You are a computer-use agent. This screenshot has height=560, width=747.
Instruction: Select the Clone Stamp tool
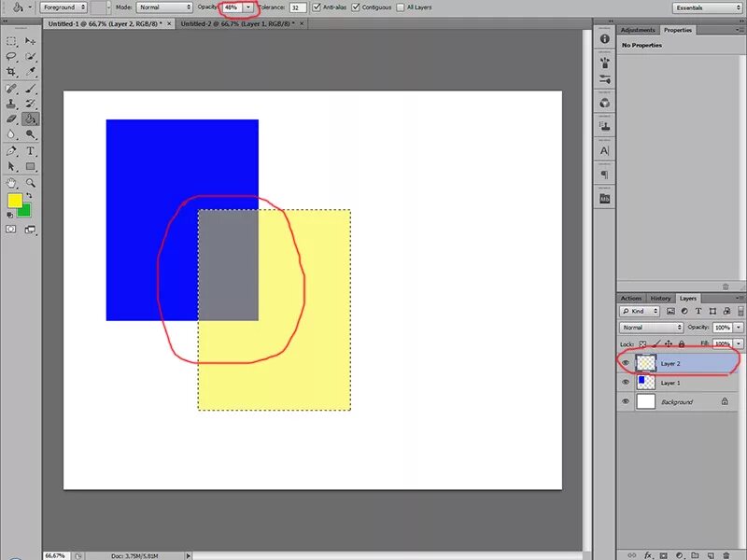[x=11, y=104]
